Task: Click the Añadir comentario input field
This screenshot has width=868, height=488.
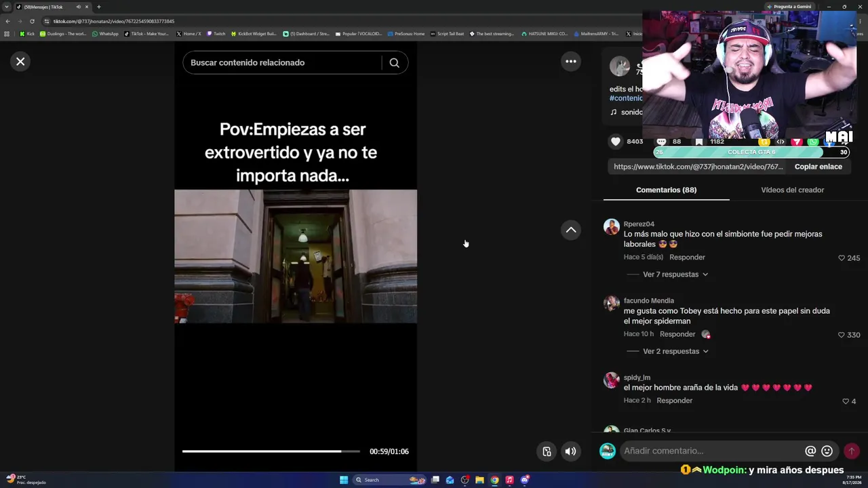Action: coord(712,451)
